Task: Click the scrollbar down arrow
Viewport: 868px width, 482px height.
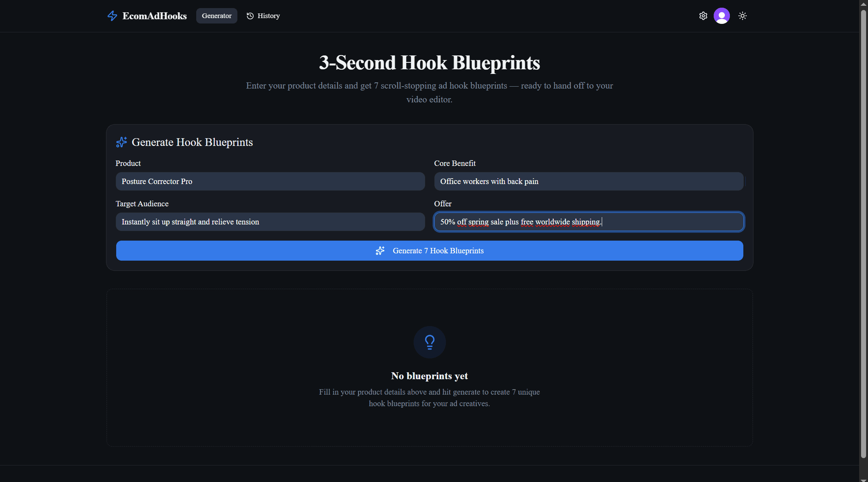Action: pyautogui.click(x=863, y=477)
